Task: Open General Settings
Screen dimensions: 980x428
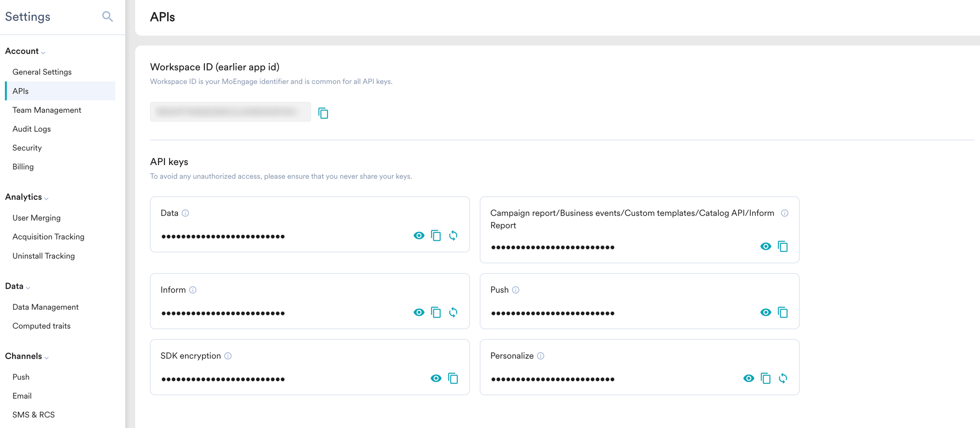Action: [42, 72]
